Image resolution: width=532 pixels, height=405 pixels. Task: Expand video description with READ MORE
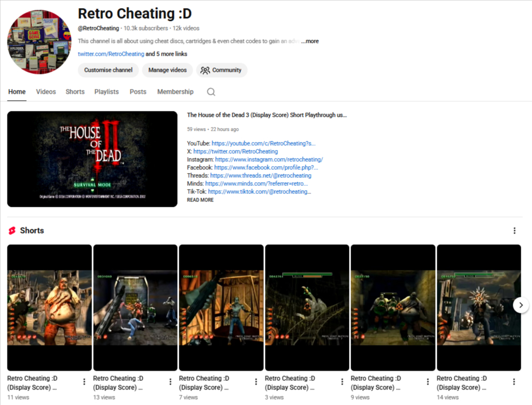[x=200, y=200]
